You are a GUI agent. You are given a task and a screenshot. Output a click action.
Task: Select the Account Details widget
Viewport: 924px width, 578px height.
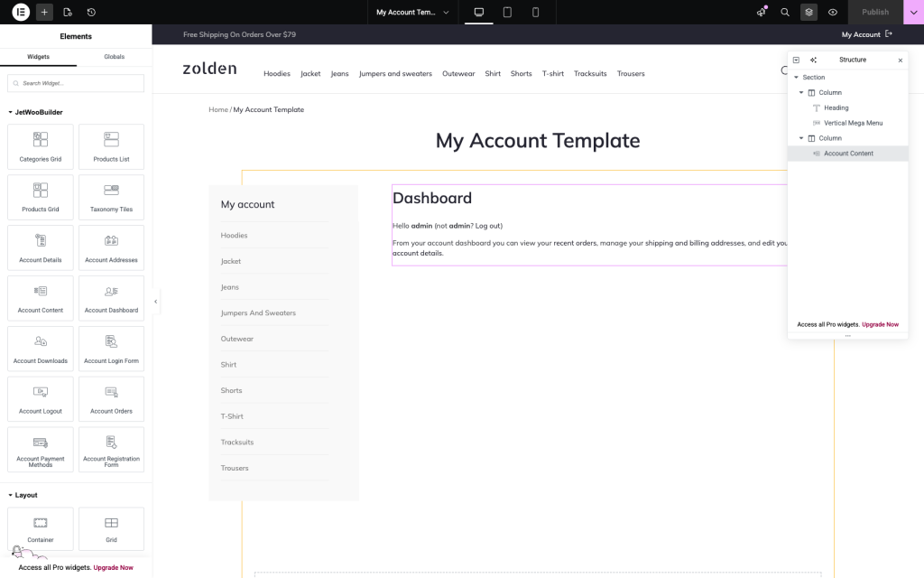[x=41, y=247]
